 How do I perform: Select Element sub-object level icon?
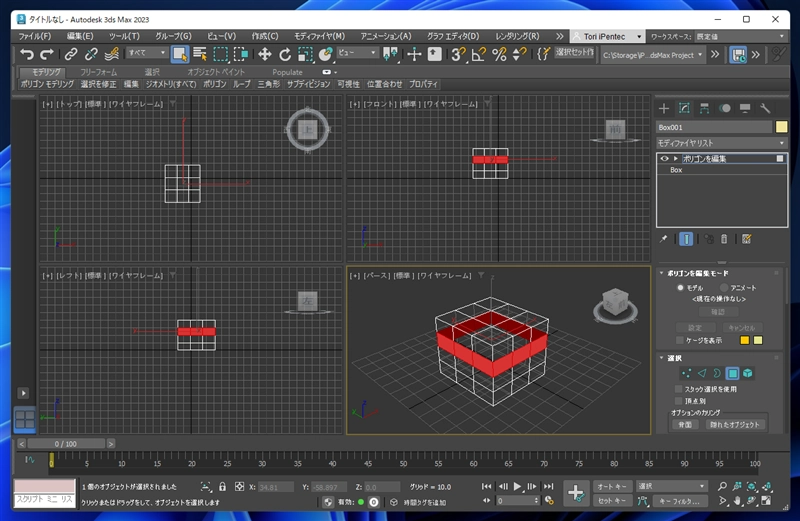pyautogui.click(x=748, y=374)
